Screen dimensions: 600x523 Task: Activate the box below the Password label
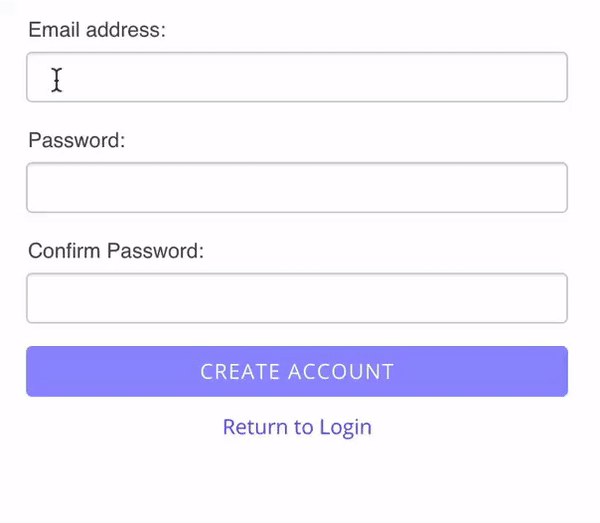click(297, 187)
